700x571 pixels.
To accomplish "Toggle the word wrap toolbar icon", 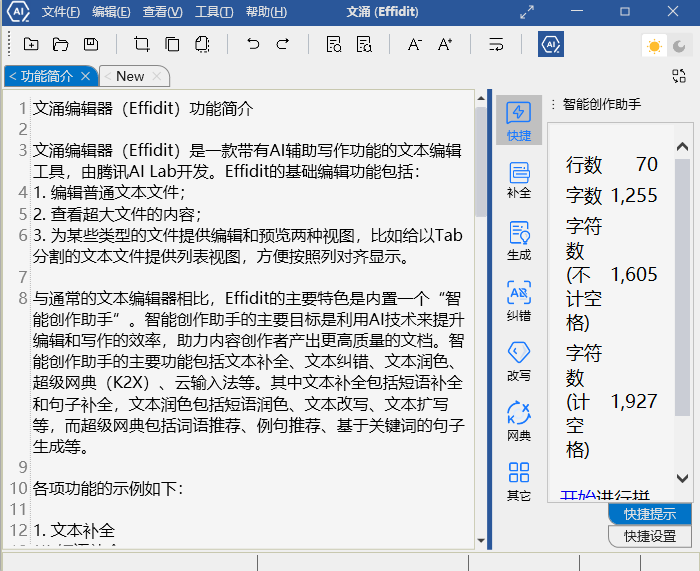I will point(495,44).
